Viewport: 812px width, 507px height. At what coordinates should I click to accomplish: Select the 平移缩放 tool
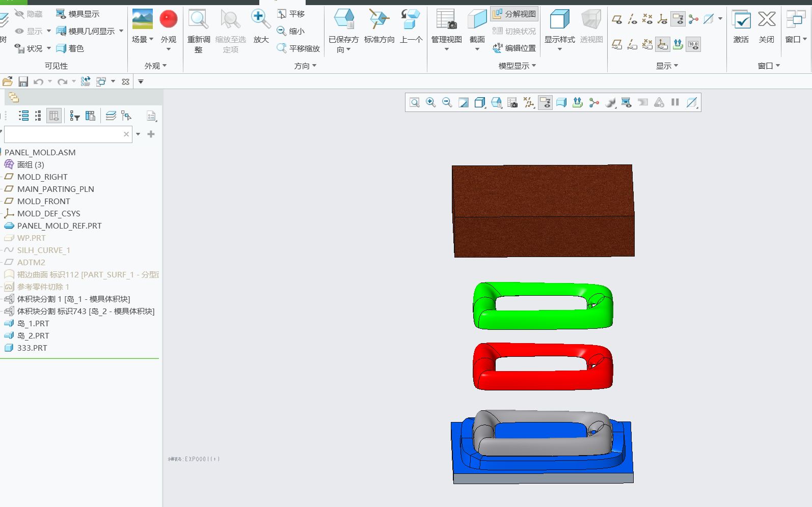click(x=299, y=48)
